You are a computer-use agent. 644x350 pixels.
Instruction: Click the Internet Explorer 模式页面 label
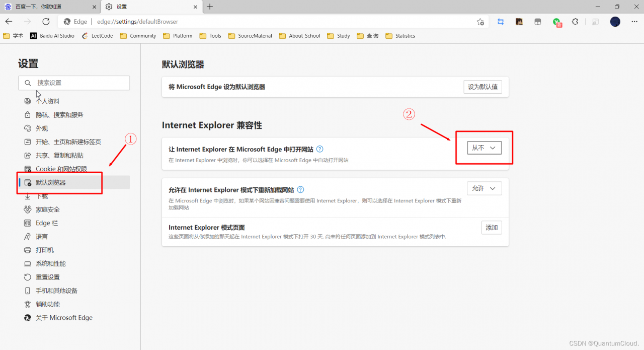click(207, 228)
